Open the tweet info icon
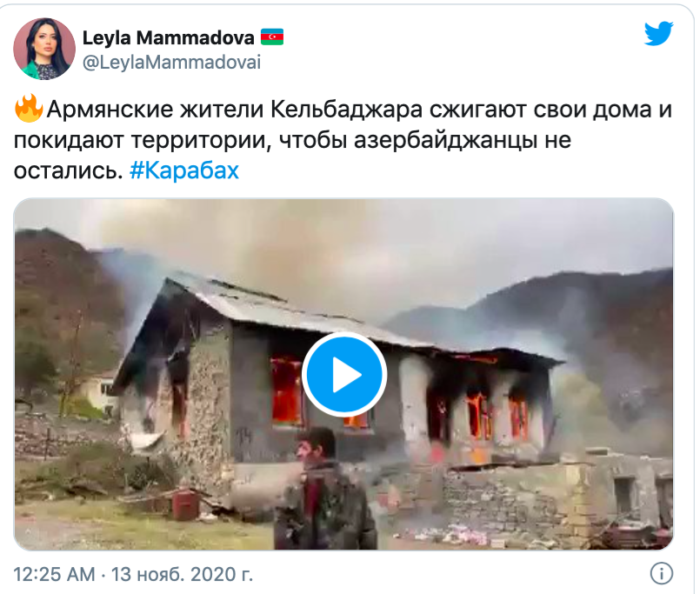The width and height of the screenshot is (700, 594). [x=661, y=573]
